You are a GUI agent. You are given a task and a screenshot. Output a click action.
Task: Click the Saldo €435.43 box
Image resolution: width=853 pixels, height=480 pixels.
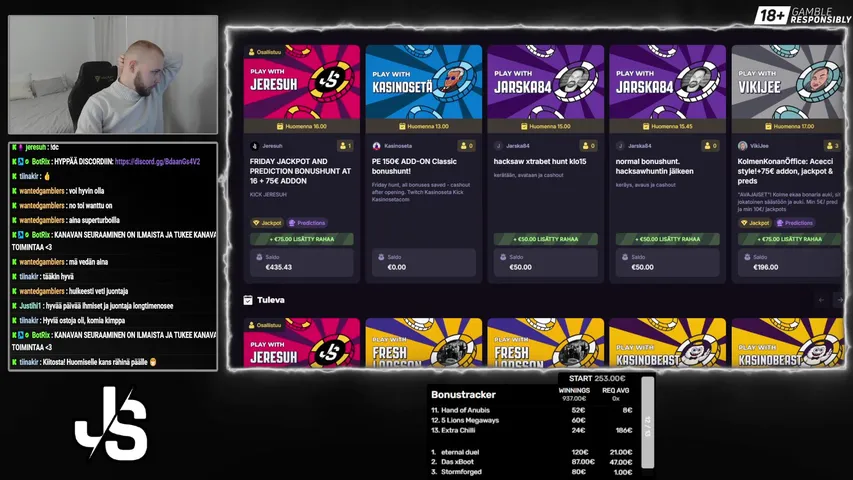pos(301,262)
